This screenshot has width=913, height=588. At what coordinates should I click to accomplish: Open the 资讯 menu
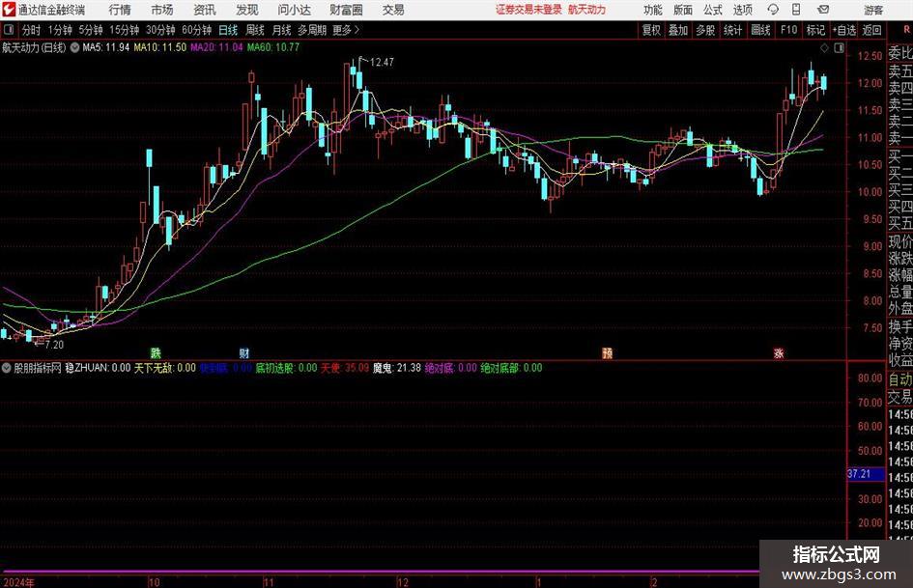[x=205, y=10]
